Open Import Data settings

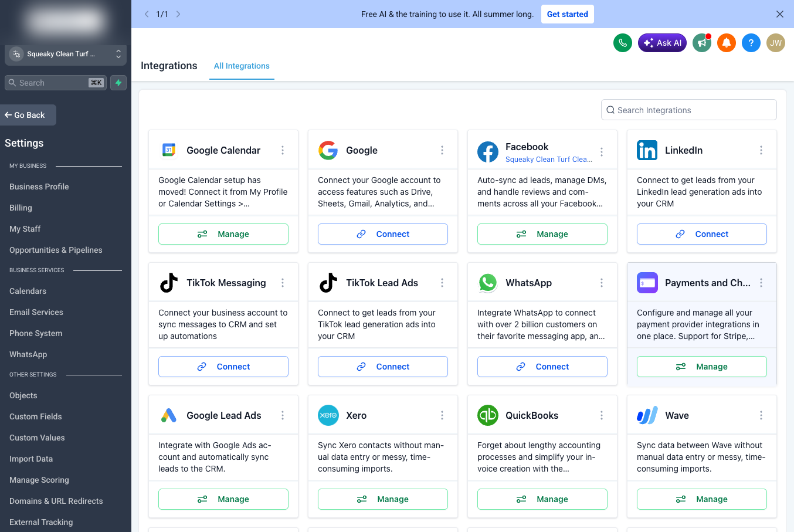31,459
